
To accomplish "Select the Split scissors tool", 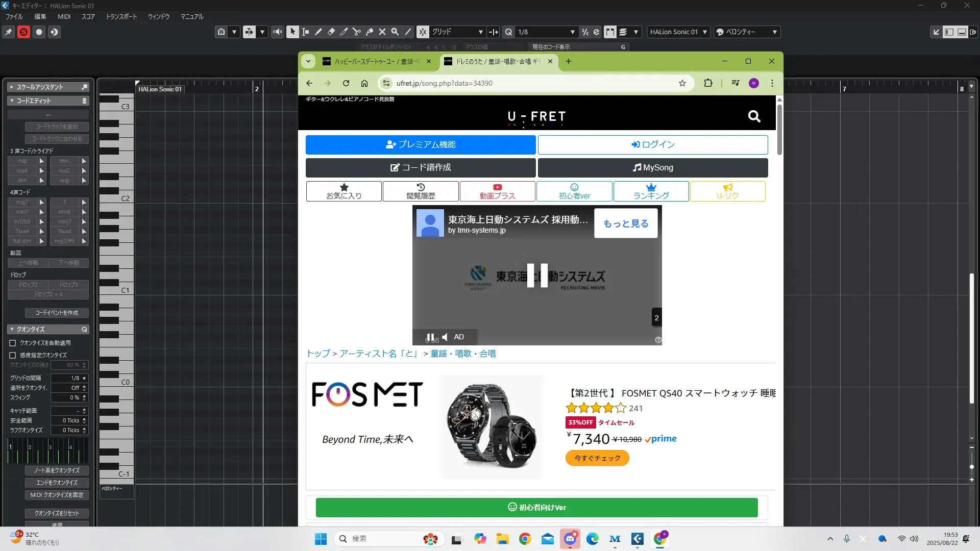I will click(356, 32).
